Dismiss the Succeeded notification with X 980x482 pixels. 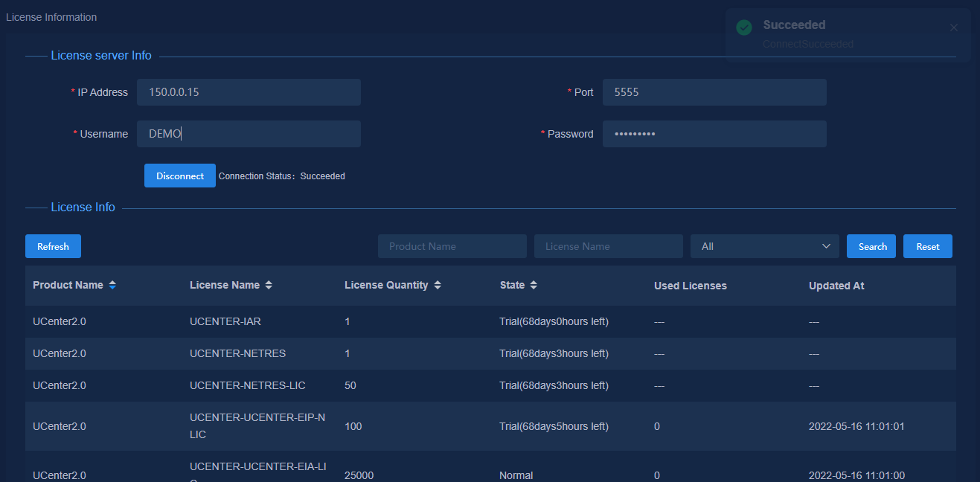tap(954, 28)
